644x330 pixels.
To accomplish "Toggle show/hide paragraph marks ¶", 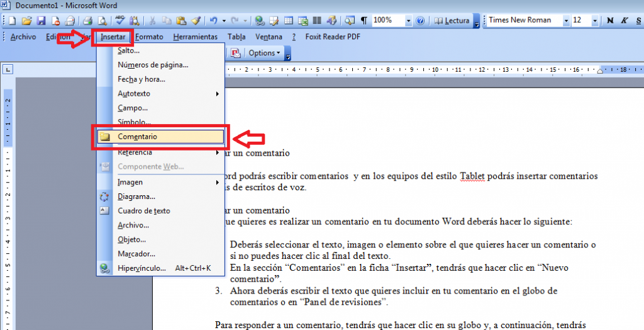I will pos(364,20).
